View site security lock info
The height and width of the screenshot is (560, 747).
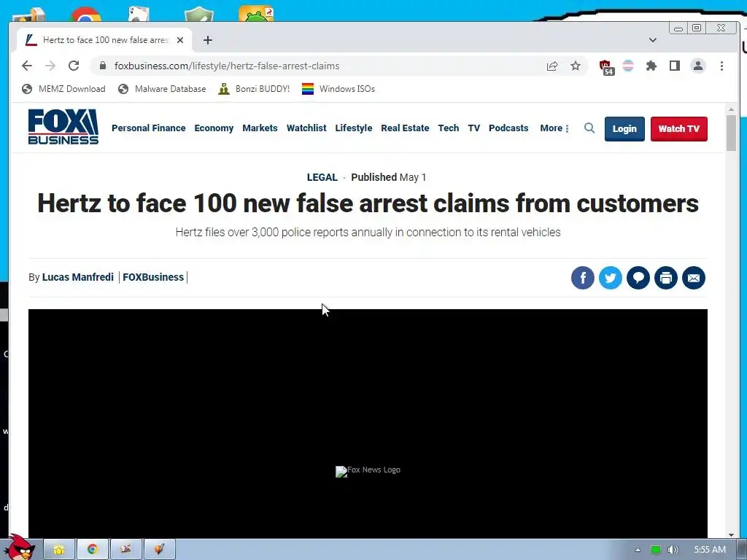point(103,66)
